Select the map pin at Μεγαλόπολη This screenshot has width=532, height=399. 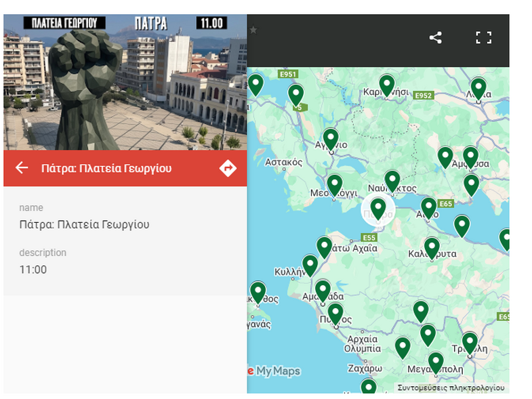[436, 362]
